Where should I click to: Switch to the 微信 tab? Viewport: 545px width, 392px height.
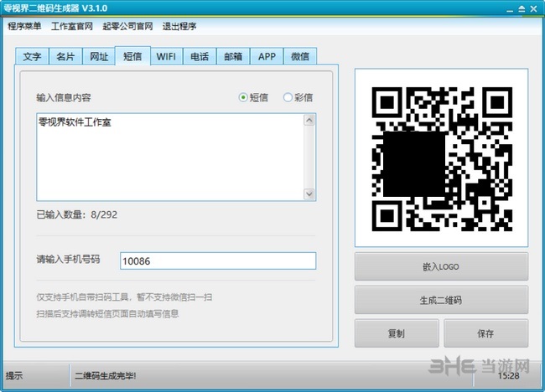pyautogui.click(x=300, y=56)
